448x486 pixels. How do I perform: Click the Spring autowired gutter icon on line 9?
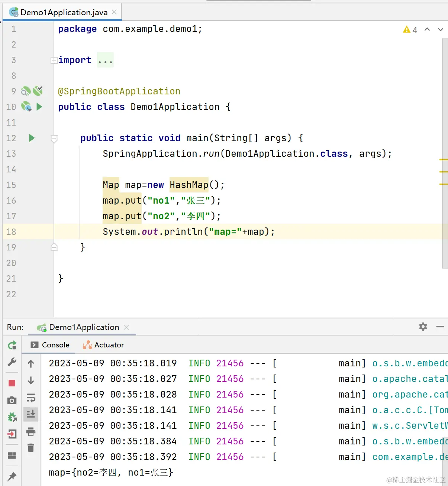(x=38, y=91)
